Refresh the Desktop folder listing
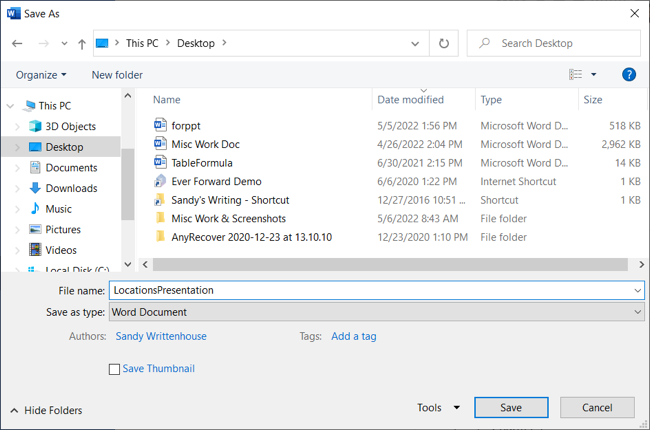The height and width of the screenshot is (430, 650). tap(444, 44)
